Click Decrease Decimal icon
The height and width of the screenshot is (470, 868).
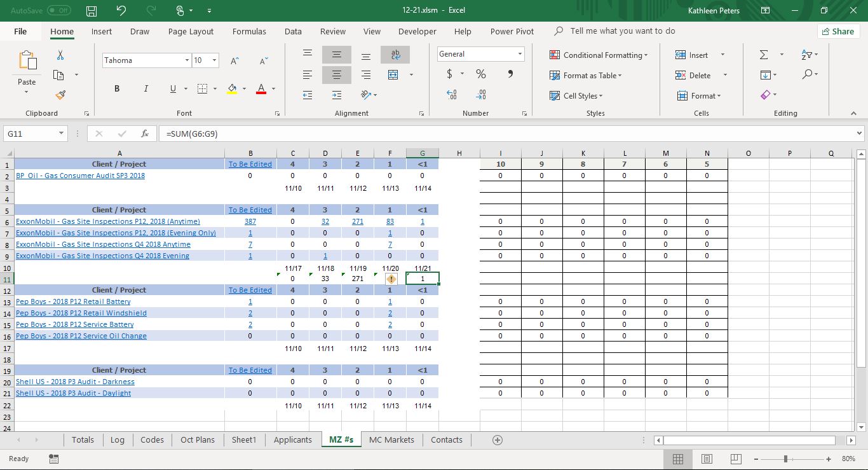click(x=481, y=95)
